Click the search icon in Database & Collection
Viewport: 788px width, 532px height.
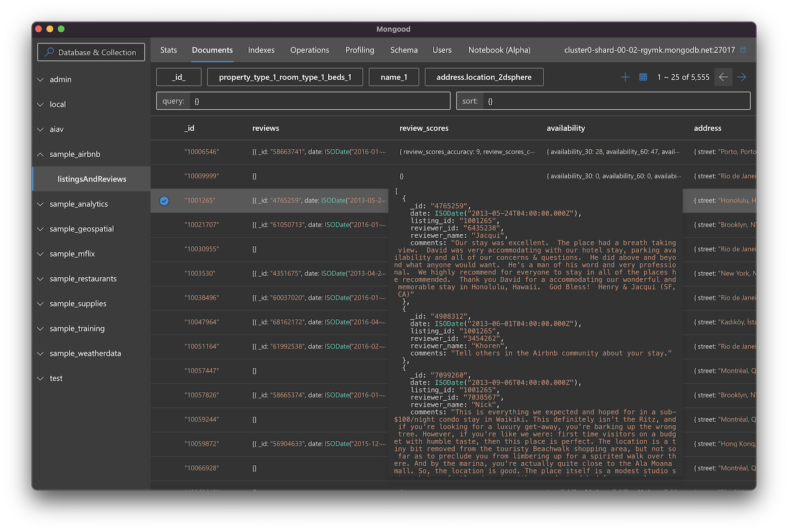click(50, 52)
